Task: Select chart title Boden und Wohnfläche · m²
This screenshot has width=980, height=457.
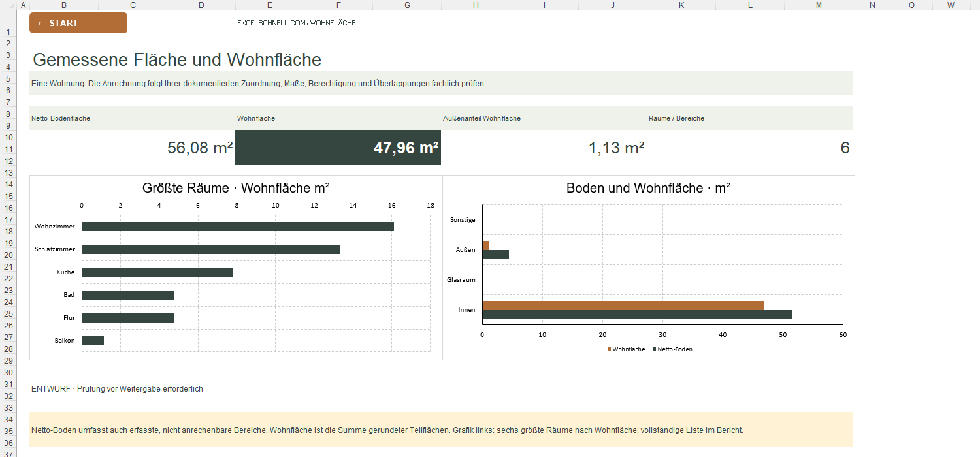Action: (x=648, y=188)
